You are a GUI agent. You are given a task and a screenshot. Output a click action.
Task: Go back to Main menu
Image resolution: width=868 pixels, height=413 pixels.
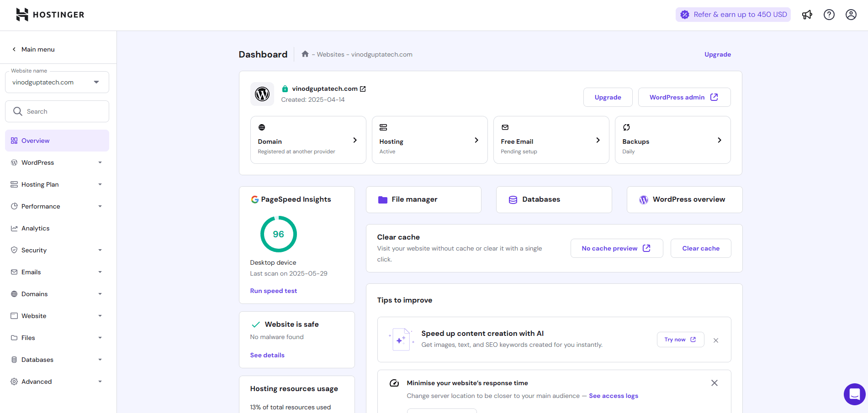(x=38, y=49)
